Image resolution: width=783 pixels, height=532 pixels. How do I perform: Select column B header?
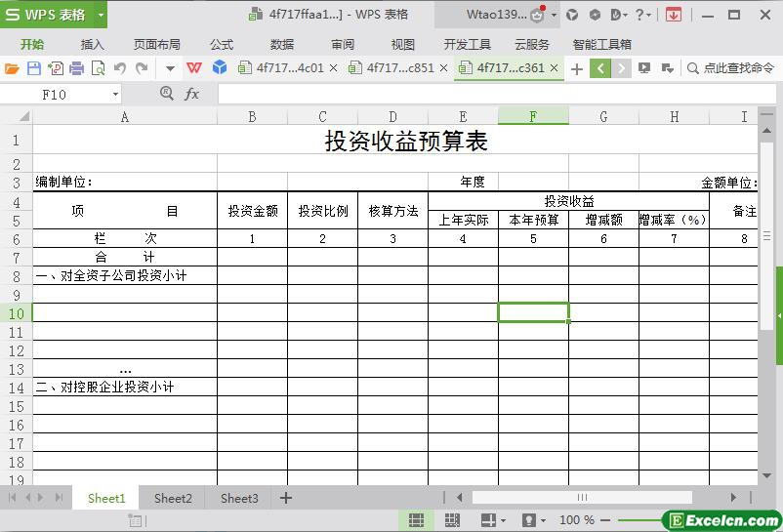point(252,117)
